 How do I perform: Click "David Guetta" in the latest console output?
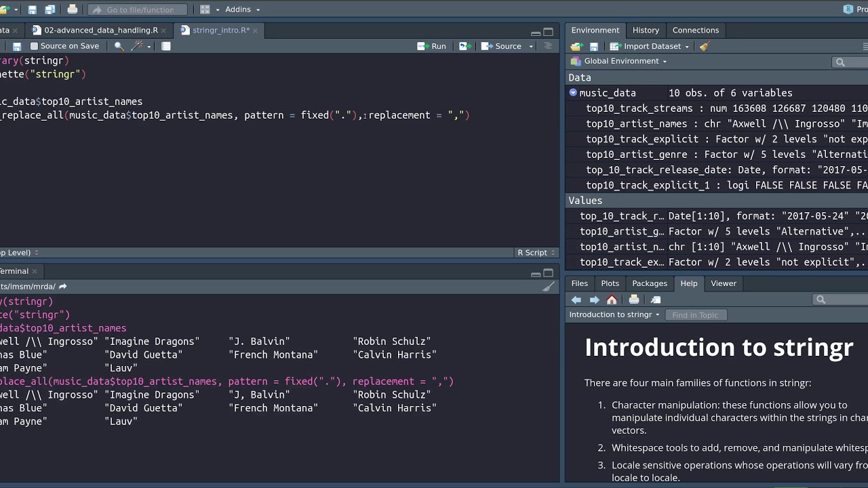pos(143,408)
